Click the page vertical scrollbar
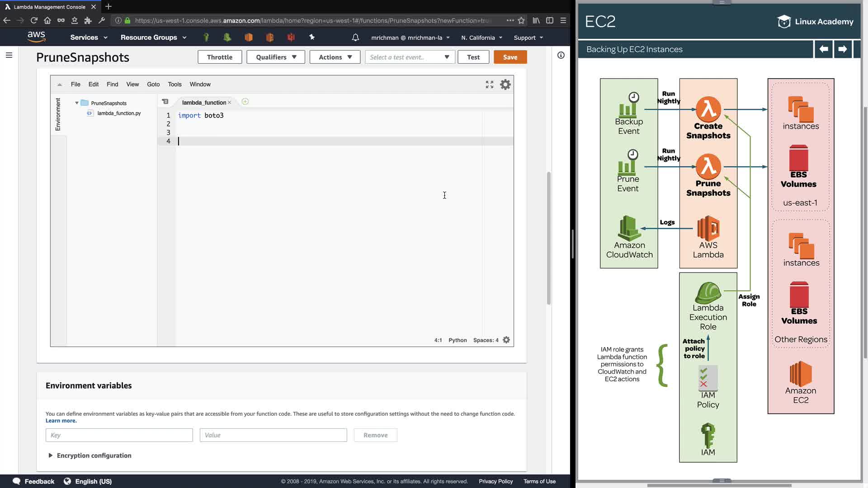The image size is (868, 488). coord(548,238)
